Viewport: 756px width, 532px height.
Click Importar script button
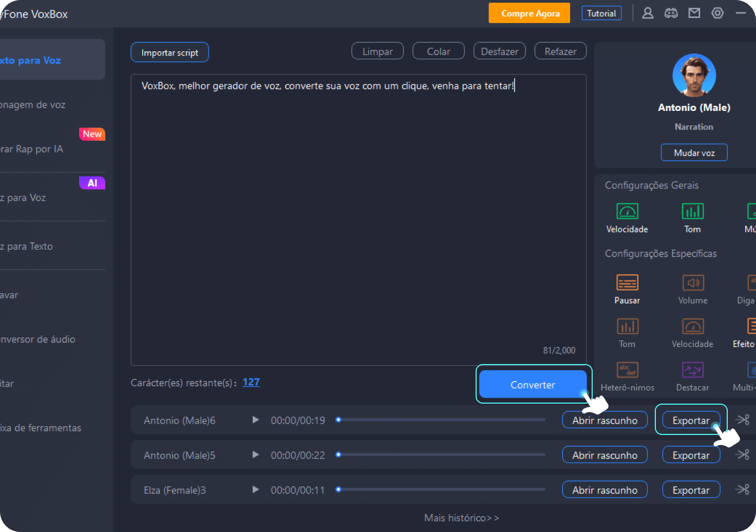click(169, 52)
